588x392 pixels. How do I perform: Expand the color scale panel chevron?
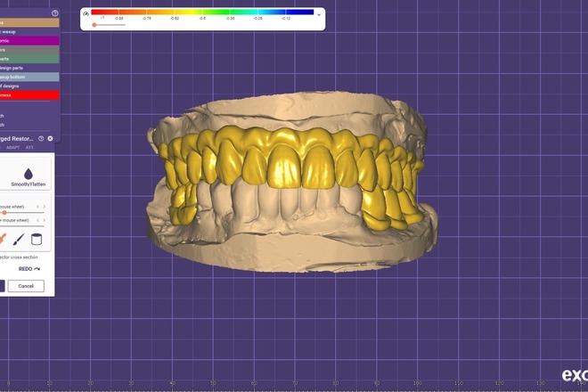tap(319, 15)
